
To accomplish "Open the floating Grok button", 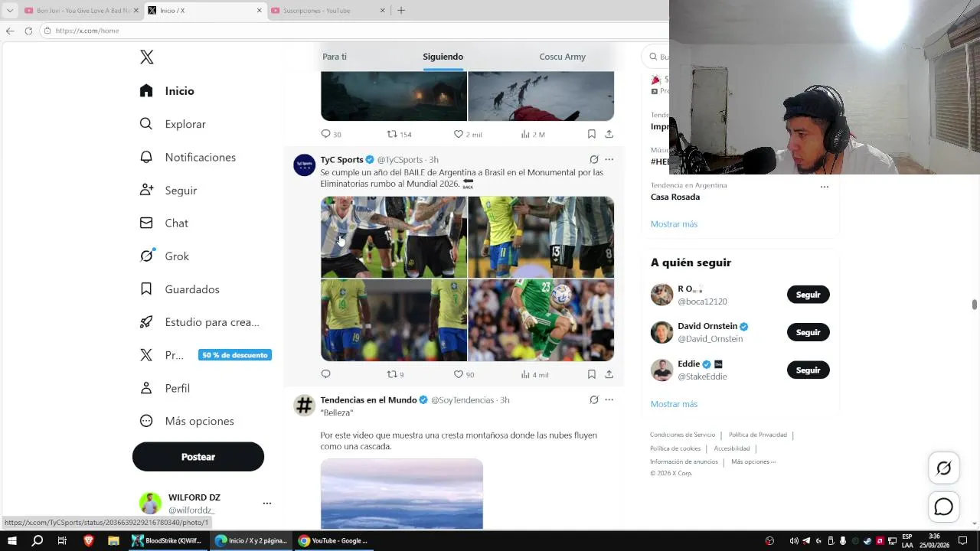I will [944, 468].
